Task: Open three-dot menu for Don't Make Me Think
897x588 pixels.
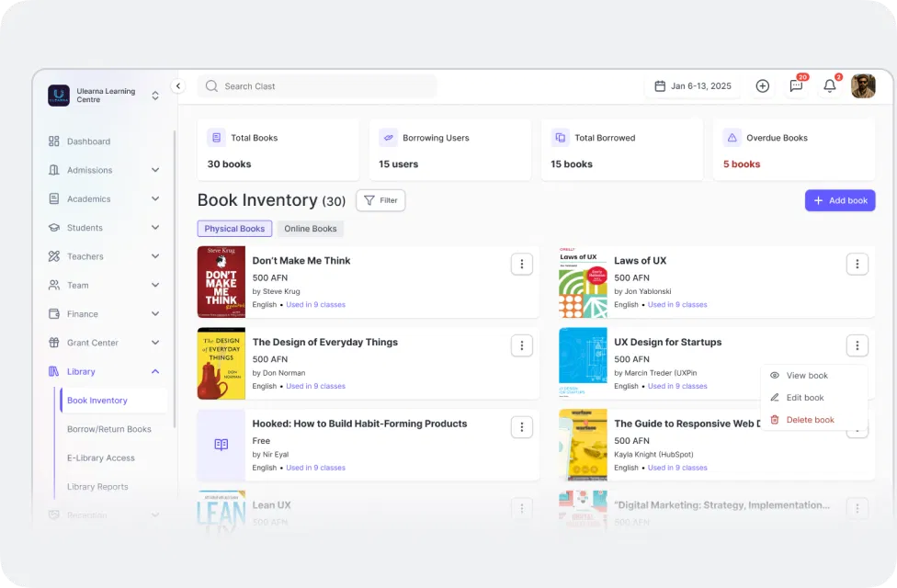Action: 522,264
